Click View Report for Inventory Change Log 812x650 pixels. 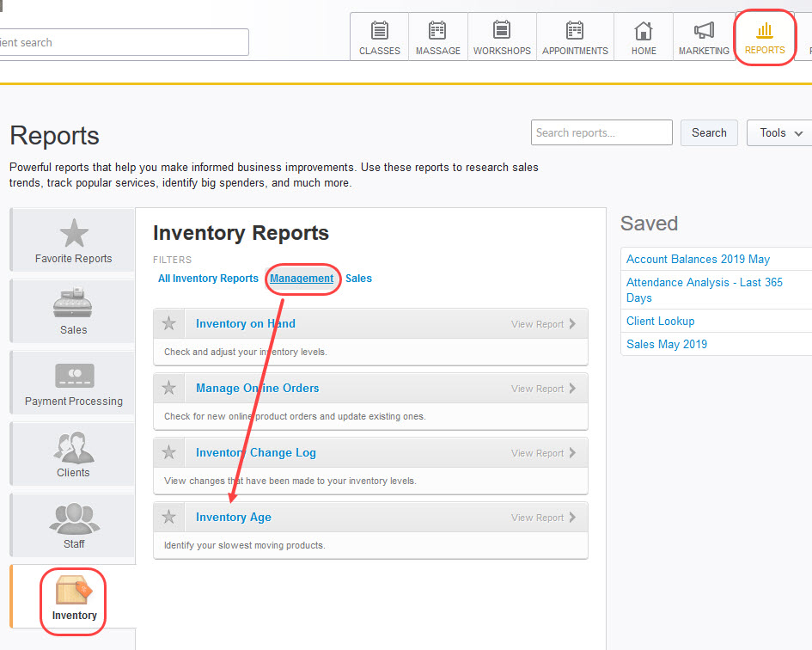tap(543, 453)
